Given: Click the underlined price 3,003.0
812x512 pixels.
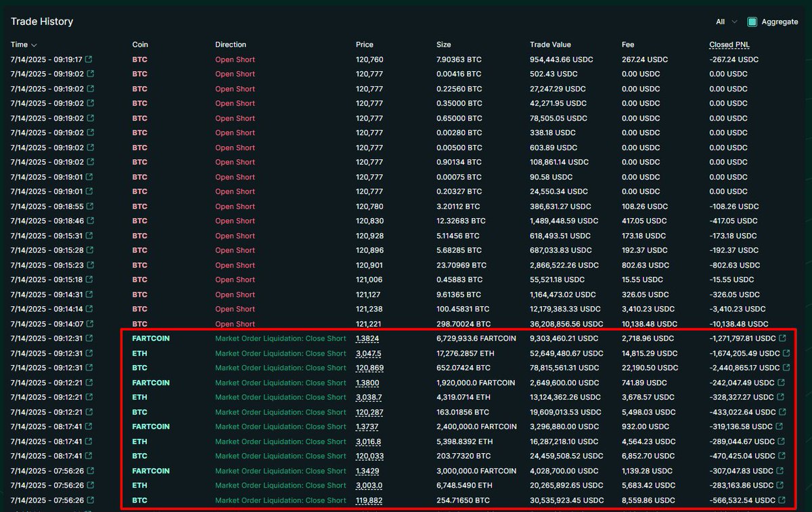Looking at the screenshot, I should [x=369, y=485].
